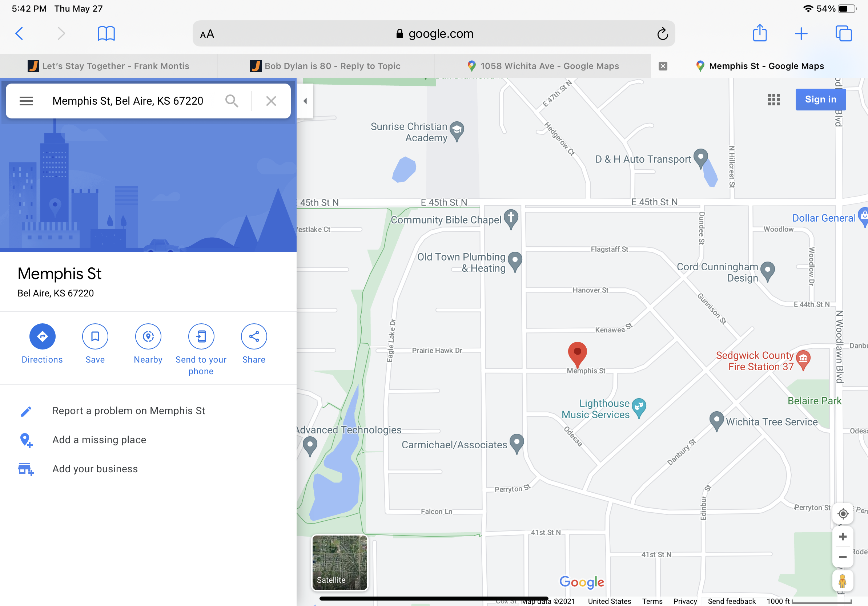Viewport: 868px width, 606px height.
Task: Go back with Safari back arrow
Action: pos(19,34)
